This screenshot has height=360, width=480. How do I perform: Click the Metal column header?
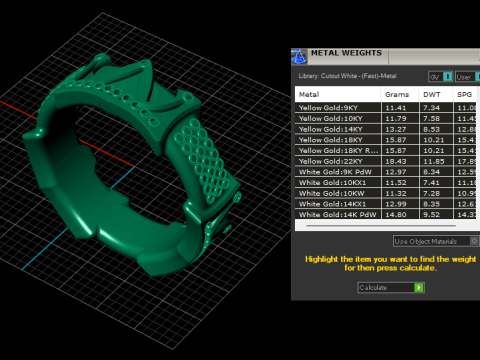[x=338, y=94]
